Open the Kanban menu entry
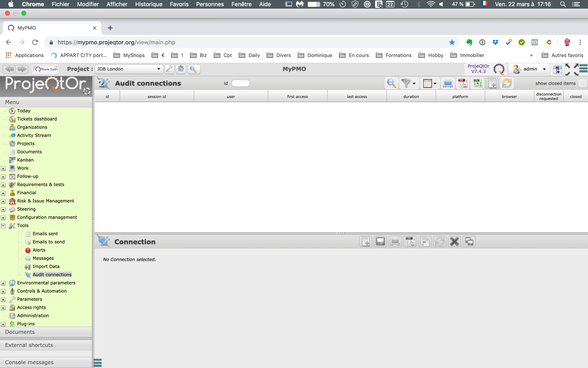Screen dimensions: 588x368 click(x=25, y=160)
